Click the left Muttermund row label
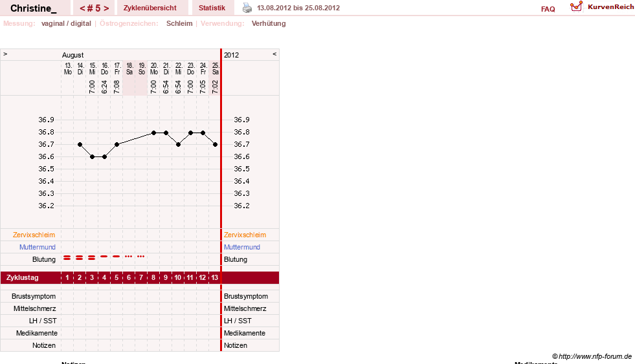Screen dimensions: 635x364 tap(38, 247)
